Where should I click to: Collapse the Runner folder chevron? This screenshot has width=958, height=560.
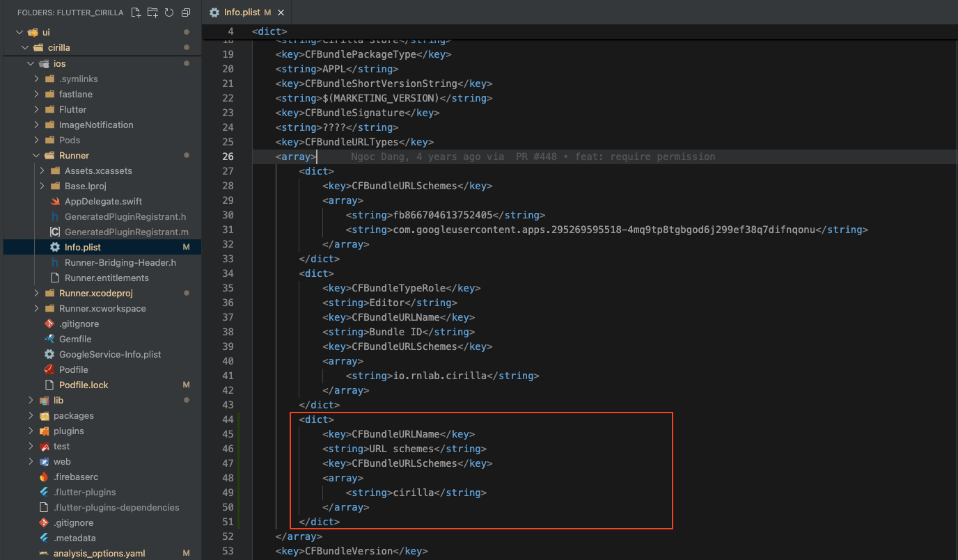36,155
